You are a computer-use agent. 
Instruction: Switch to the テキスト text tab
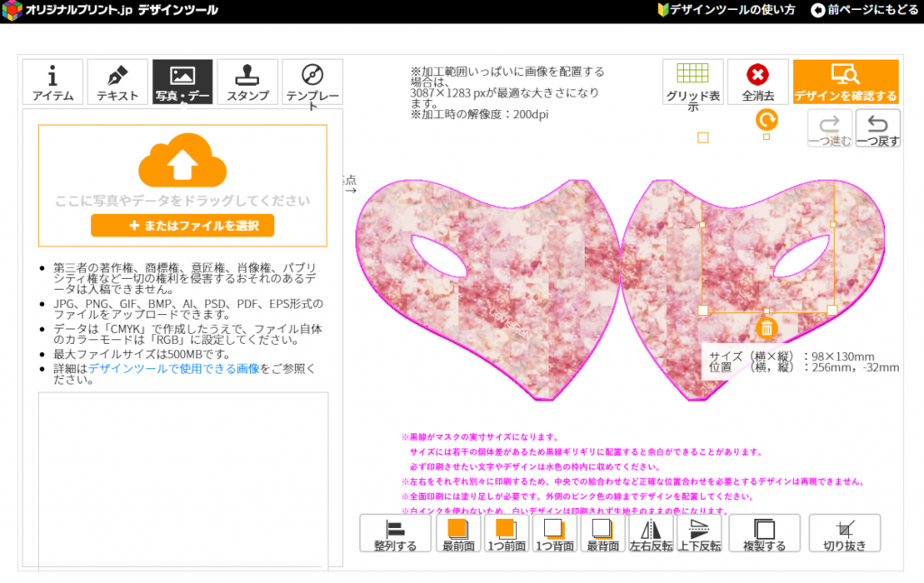tap(117, 81)
